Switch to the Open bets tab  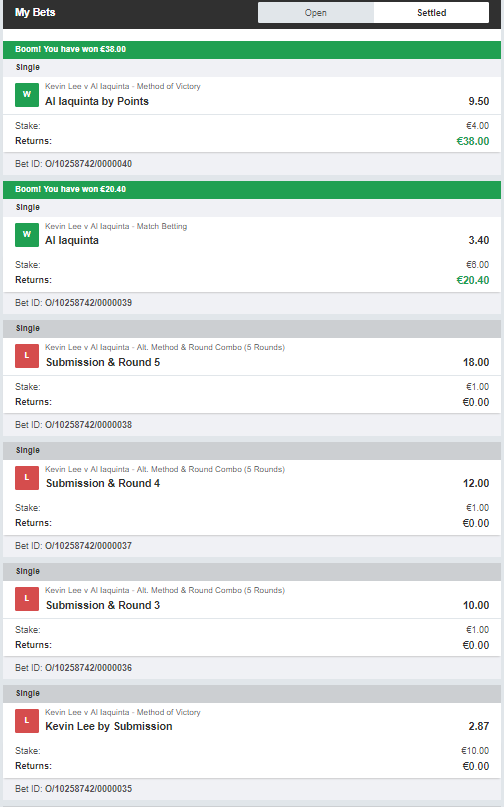[316, 13]
